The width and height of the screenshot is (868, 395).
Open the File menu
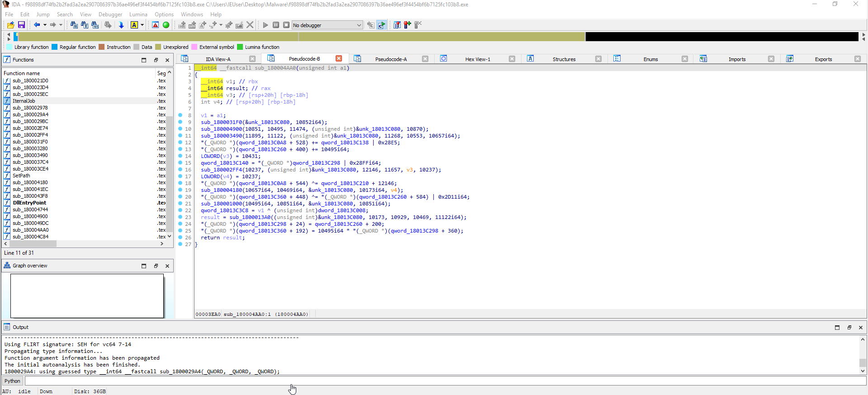(9, 14)
